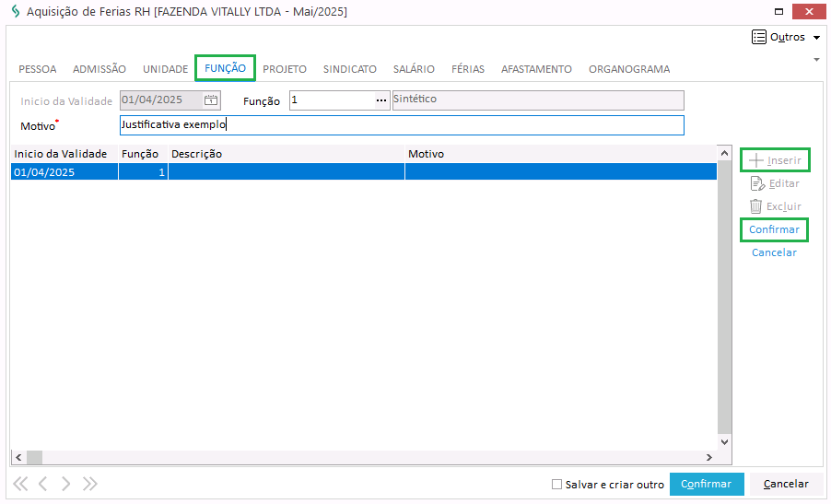Go to the next record
The image size is (831, 504).
pos(65,484)
